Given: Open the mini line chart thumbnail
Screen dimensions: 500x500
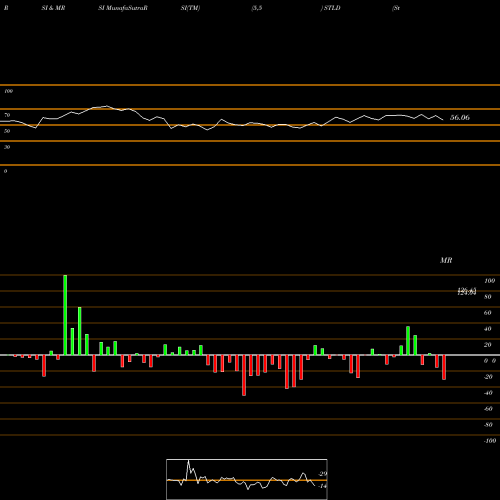Looking at the screenshot, I should 247,479.
